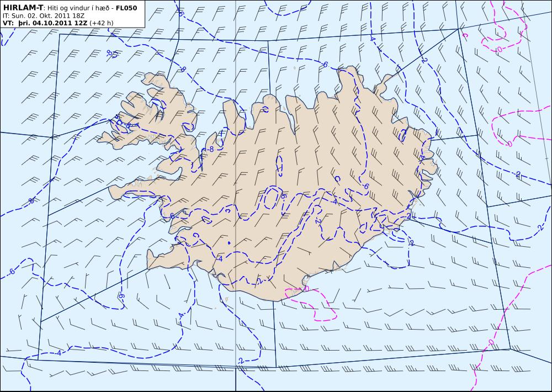Click the magenta 0 label near the bottom-right corner
The height and width of the screenshot is (392, 552).
491,342
